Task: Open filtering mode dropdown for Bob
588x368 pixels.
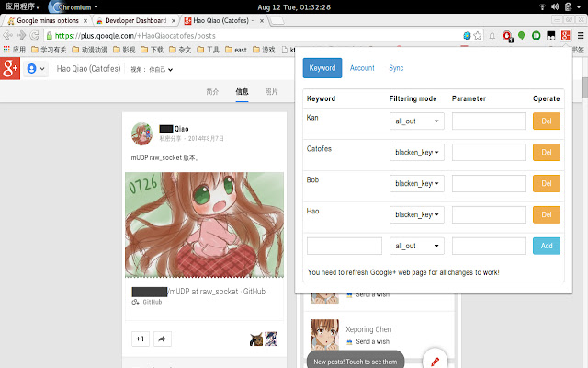Action: coord(416,184)
